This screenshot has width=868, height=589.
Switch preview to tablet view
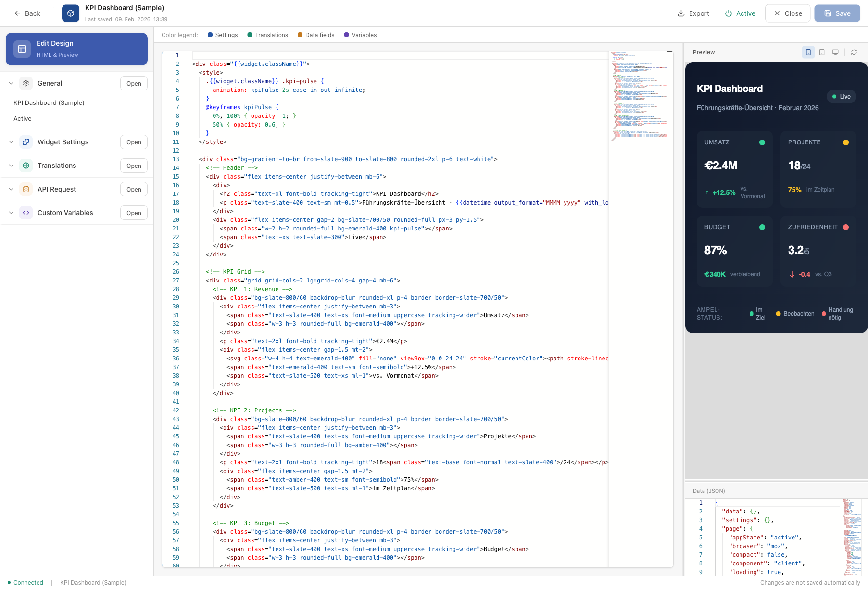tap(822, 52)
